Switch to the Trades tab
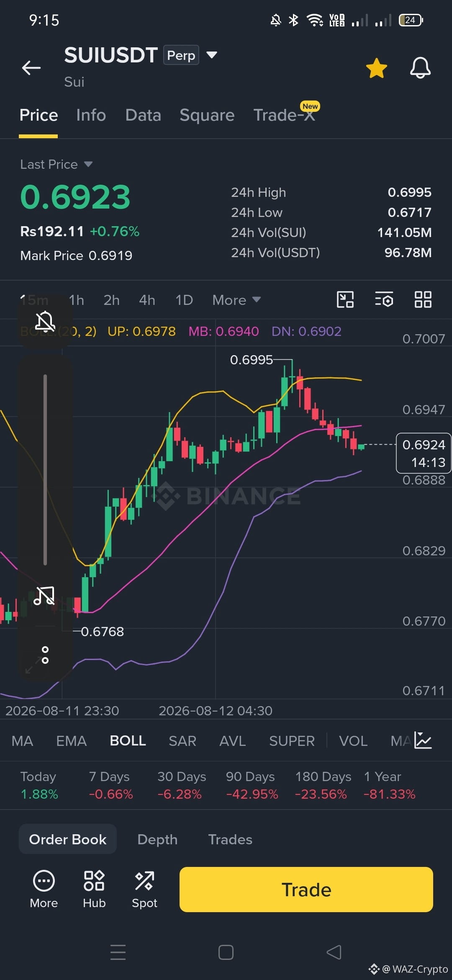Viewport: 452px width, 980px height. 230,839
